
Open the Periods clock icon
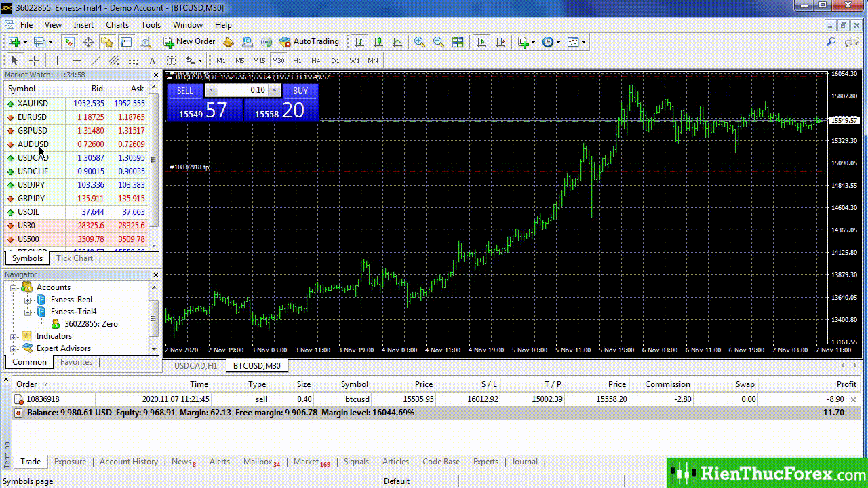coord(548,42)
